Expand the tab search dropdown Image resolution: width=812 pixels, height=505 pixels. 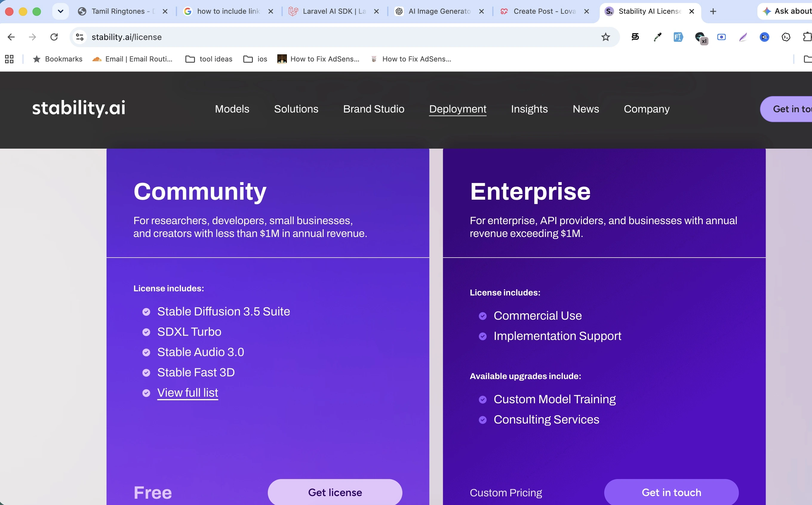coord(61,11)
